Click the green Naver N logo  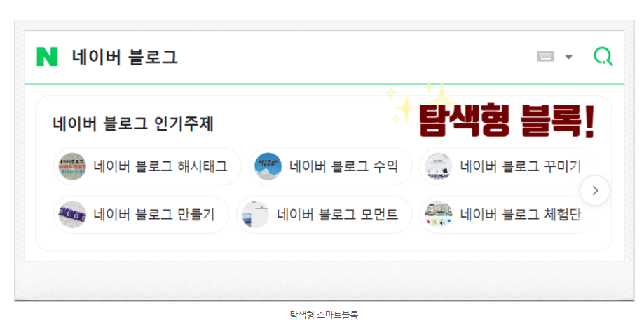47,57
